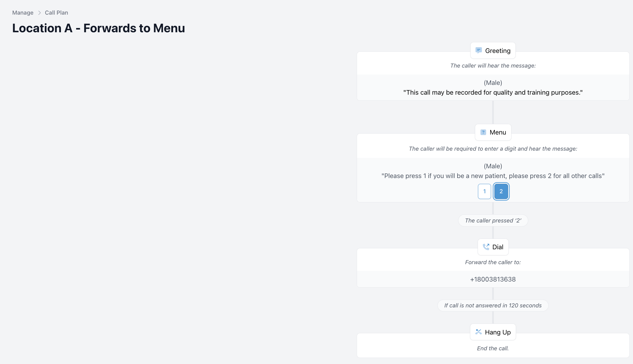Select menu digit option 1
This screenshot has width=633, height=364.
[x=484, y=191]
